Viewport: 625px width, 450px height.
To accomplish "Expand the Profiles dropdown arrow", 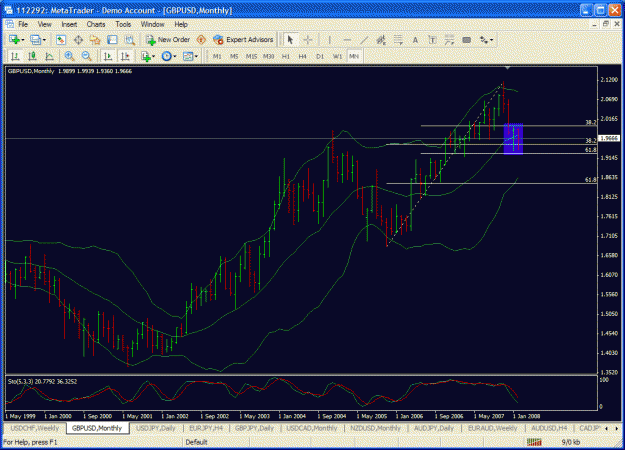I will click(44, 40).
